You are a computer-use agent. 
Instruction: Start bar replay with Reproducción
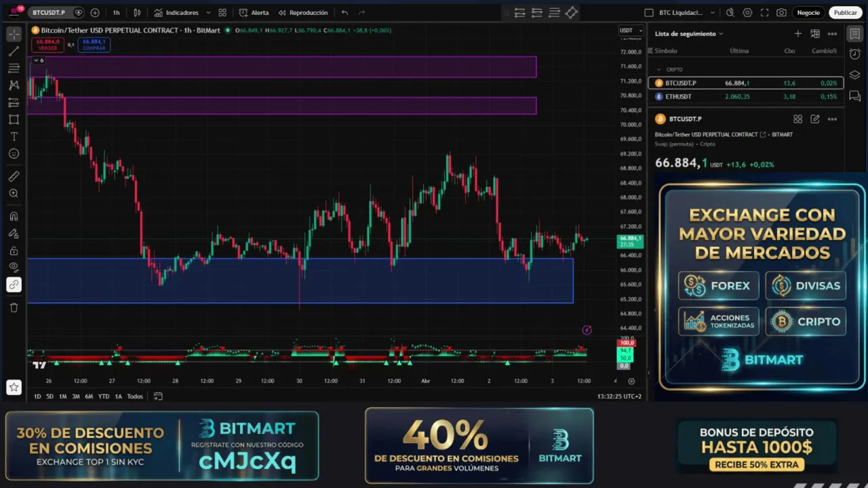pos(302,12)
